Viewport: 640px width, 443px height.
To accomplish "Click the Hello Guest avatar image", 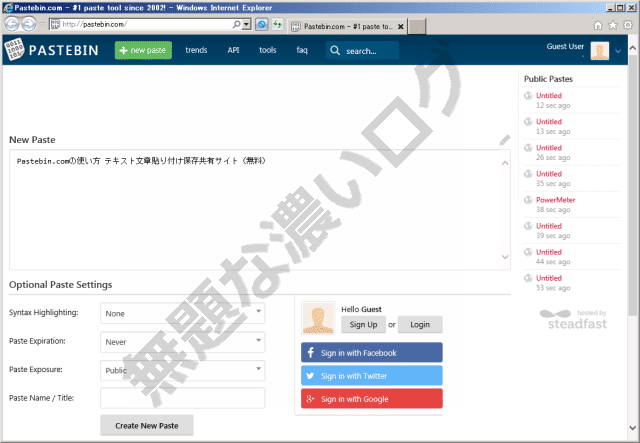I will coord(318,318).
